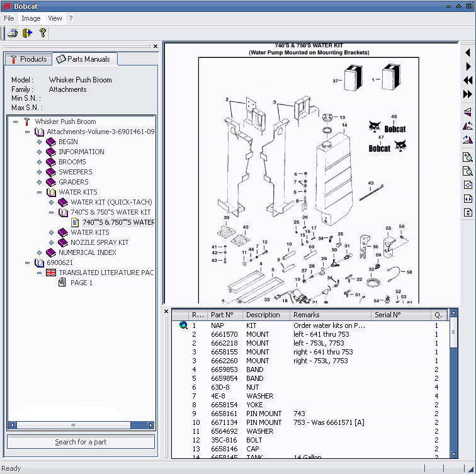Expand the NUMERICAL INDEX node
476x474 pixels.
39,252
